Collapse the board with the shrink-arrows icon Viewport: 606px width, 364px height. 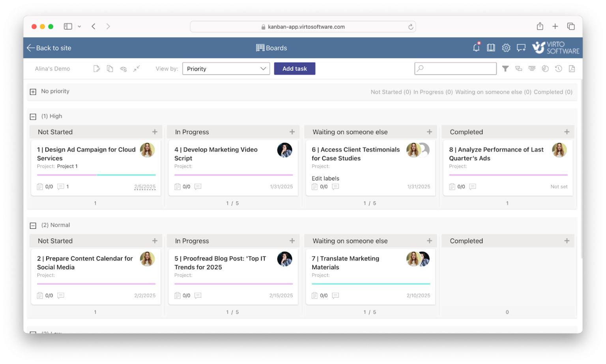pyautogui.click(x=137, y=68)
